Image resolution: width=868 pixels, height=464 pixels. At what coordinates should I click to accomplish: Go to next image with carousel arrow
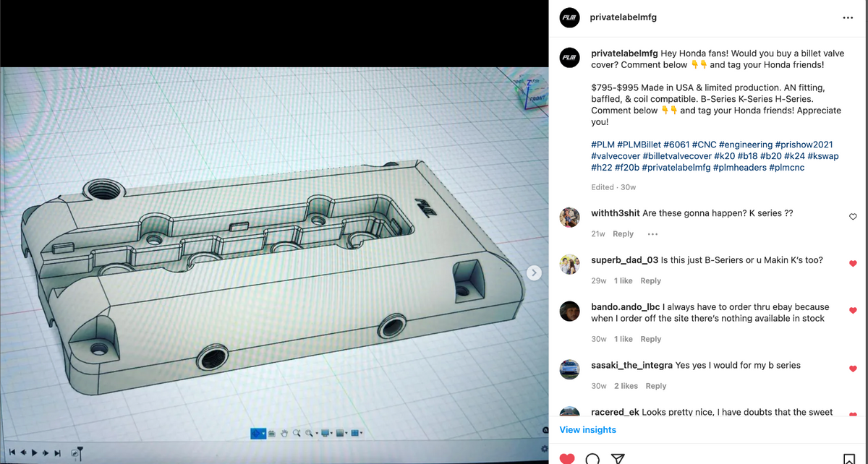pos(534,272)
